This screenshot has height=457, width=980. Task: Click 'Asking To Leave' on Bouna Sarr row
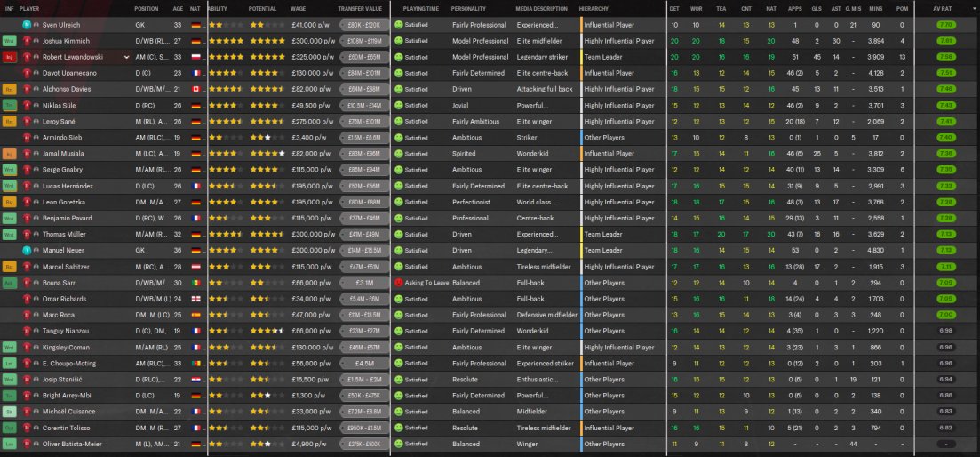[x=425, y=283]
